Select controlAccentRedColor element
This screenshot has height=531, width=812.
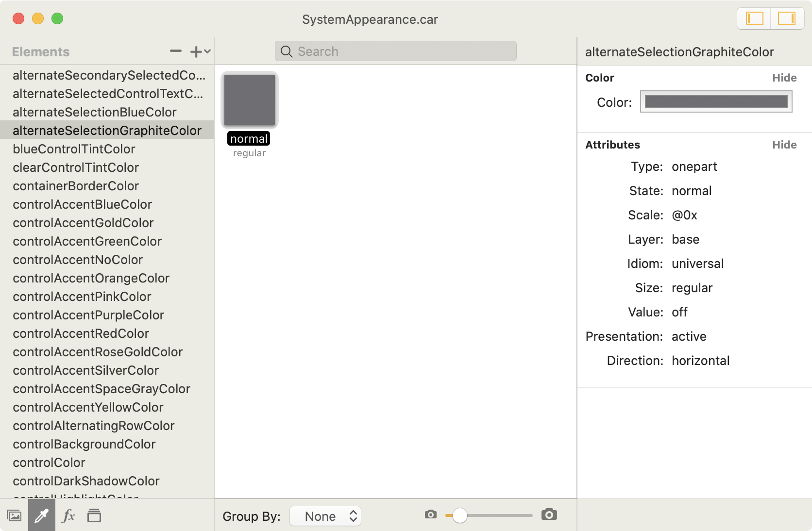pyautogui.click(x=107, y=333)
